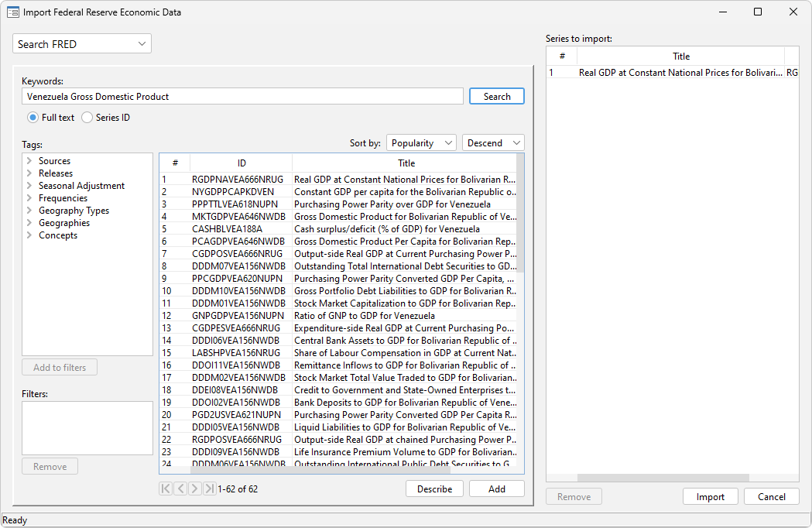This screenshot has width=812, height=528.
Task: Expand the Concepts tag node
Action: tap(29, 235)
